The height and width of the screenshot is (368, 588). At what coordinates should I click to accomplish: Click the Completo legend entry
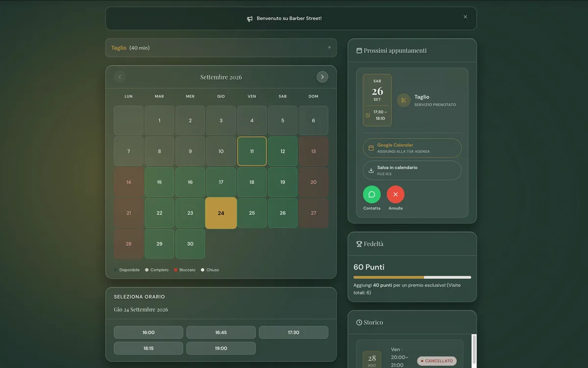(157, 270)
